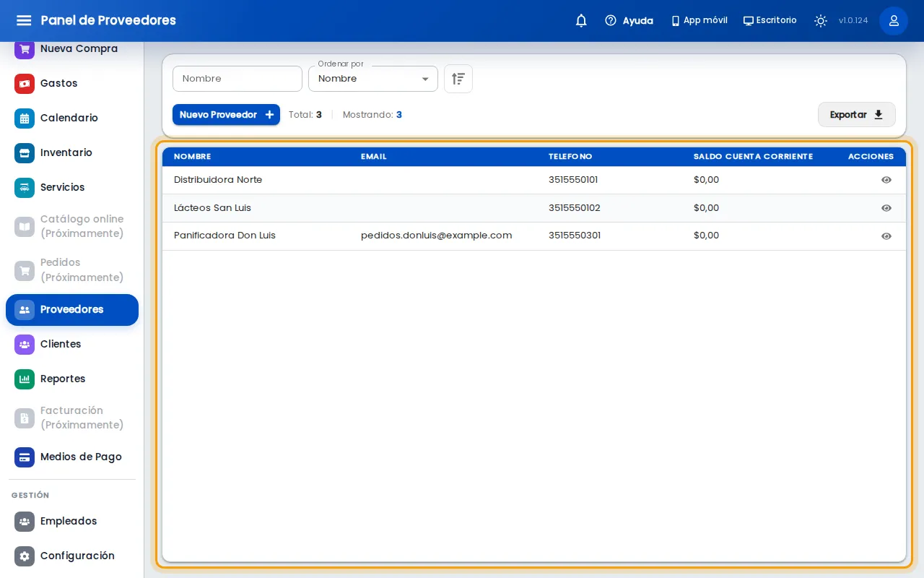View Lácteos San Luis via its eye icon
Screen dimensions: 924x578
886,208
